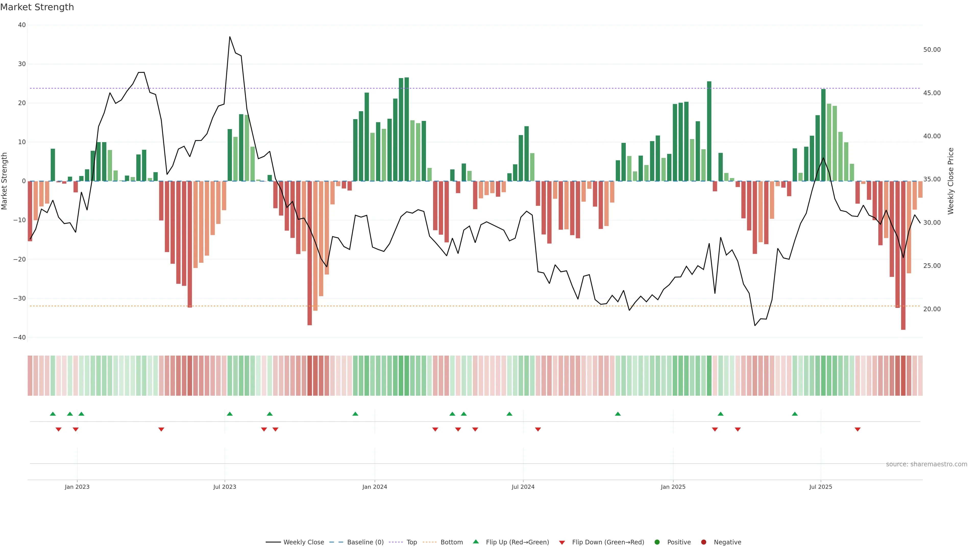Screen dimensions: 980x551
Task: Click the first red flip-down triangle marker
Action: [x=59, y=429]
